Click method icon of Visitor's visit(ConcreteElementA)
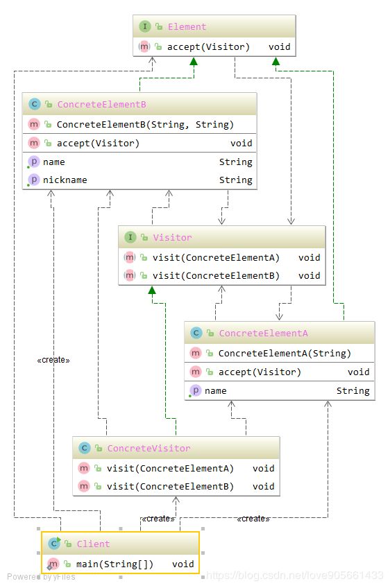The width and height of the screenshot is (390, 588). coord(130,257)
